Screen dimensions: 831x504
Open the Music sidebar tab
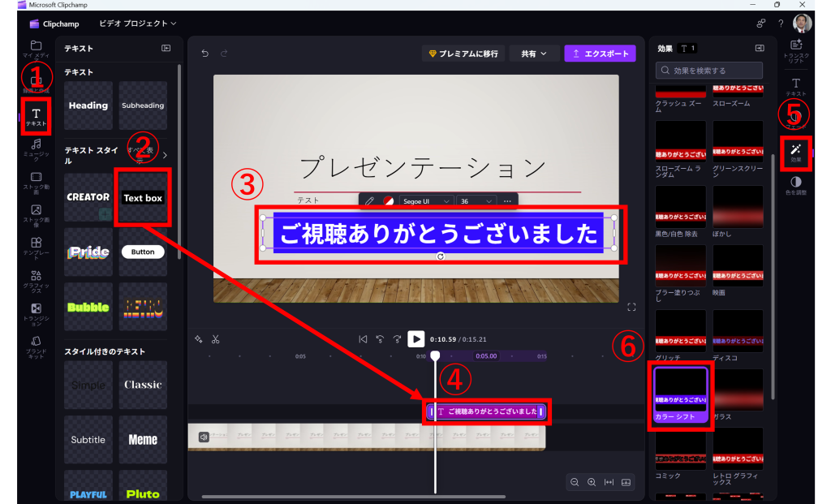point(36,149)
